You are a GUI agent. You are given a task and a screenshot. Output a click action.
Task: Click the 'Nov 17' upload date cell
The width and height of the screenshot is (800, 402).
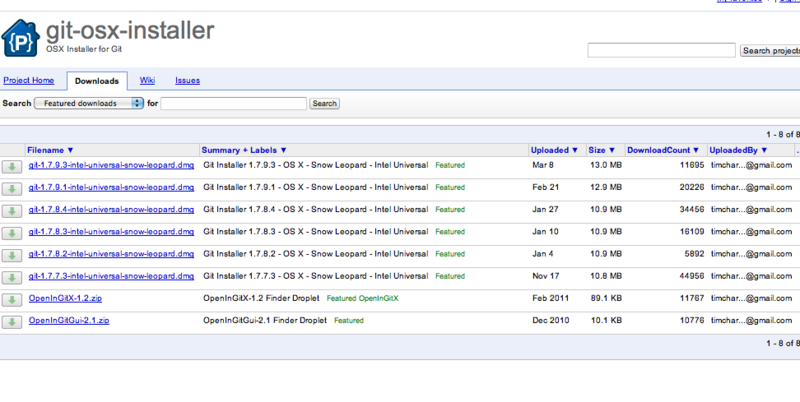(x=545, y=276)
